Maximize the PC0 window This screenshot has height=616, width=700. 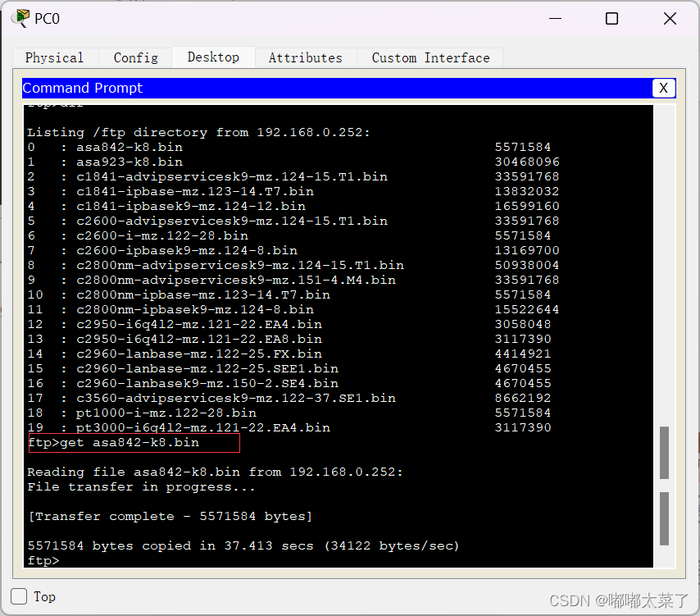(x=611, y=19)
